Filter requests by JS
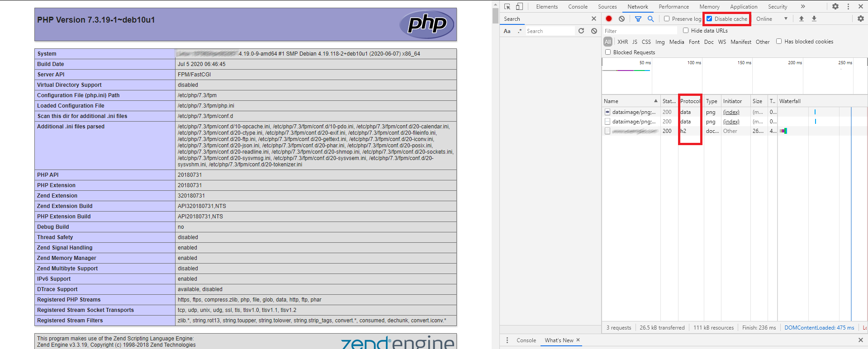 pos(635,42)
